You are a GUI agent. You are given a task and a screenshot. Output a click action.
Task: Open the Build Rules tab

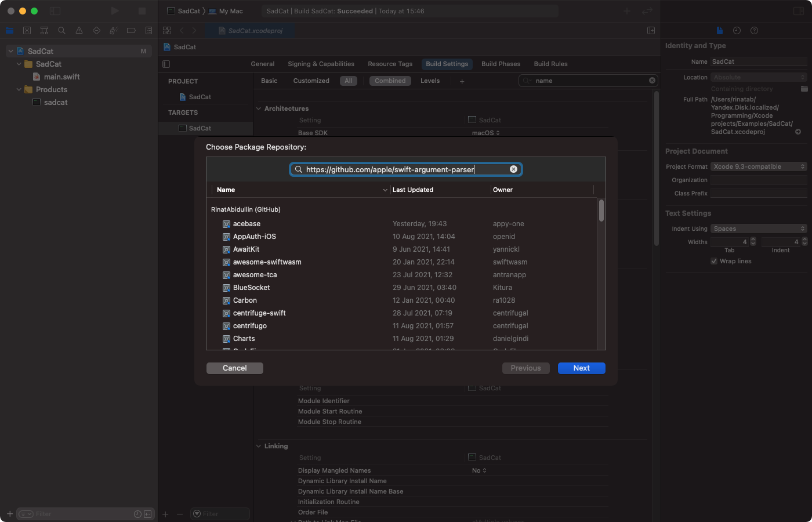pos(550,64)
